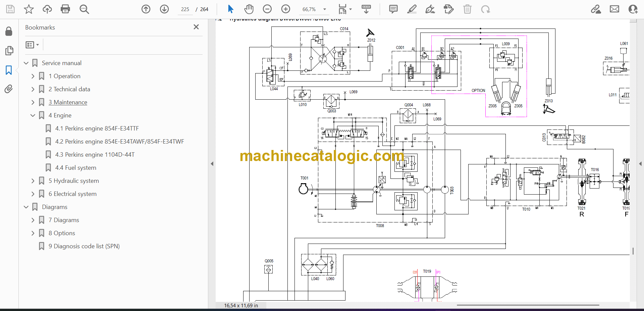Click the page number input field
This screenshot has height=311, width=644.
pos(185,9)
